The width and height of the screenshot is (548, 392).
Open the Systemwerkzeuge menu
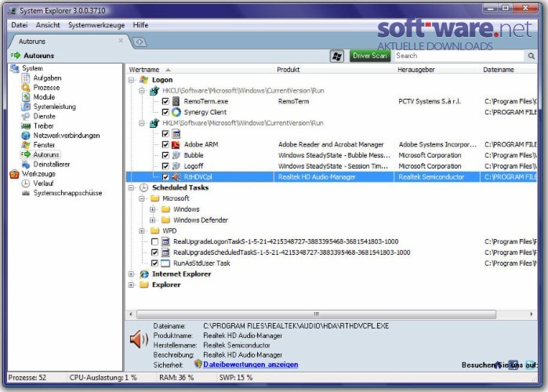96,25
